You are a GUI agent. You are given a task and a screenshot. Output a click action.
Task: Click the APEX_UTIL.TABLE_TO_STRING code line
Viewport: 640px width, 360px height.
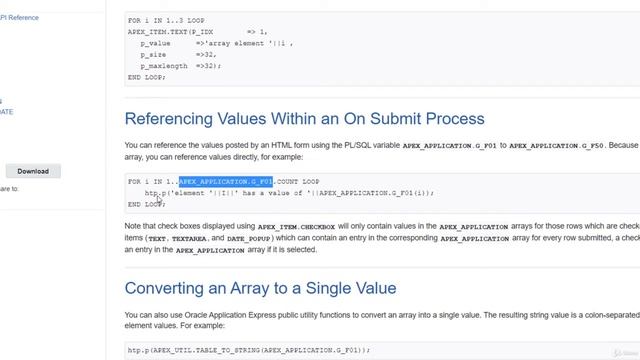(x=249, y=350)
